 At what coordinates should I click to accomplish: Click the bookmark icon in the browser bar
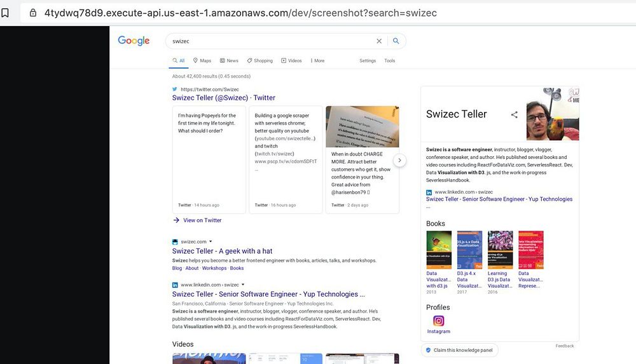pyautogui.click(x=5, y=13)
